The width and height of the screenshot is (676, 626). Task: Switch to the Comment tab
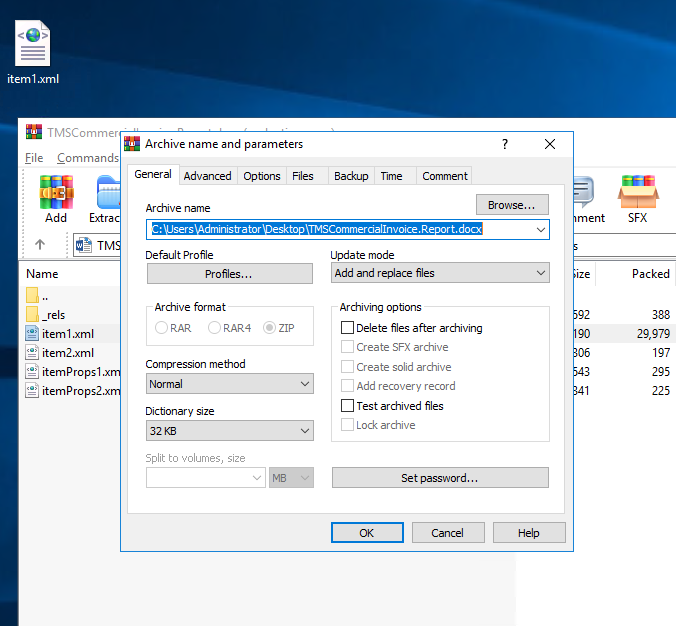point(445,176)
